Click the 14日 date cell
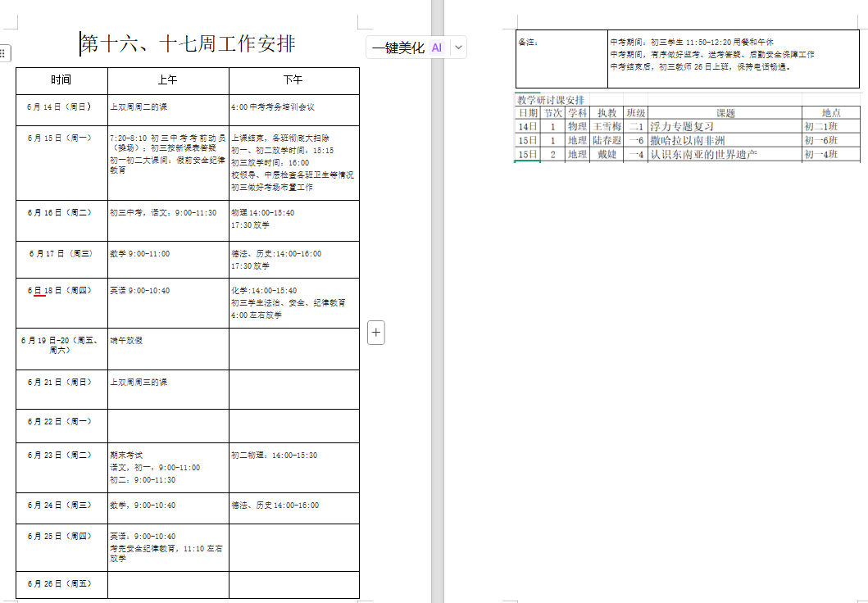 coord(528,127)
